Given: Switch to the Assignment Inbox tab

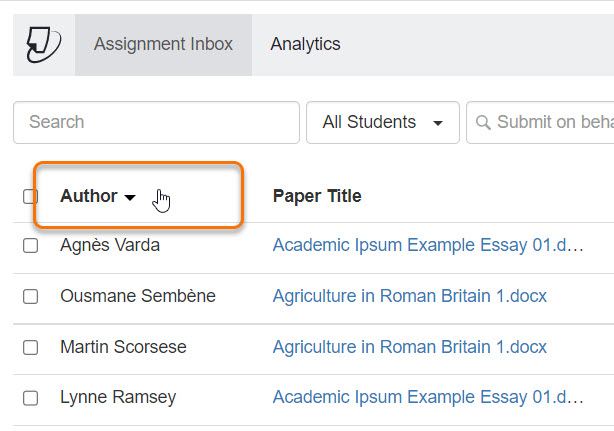Looking at the screenshot, I should (163, 44).
